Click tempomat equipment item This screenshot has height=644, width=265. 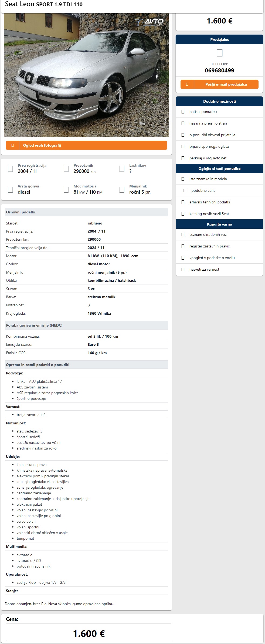[x=25, y=538]
